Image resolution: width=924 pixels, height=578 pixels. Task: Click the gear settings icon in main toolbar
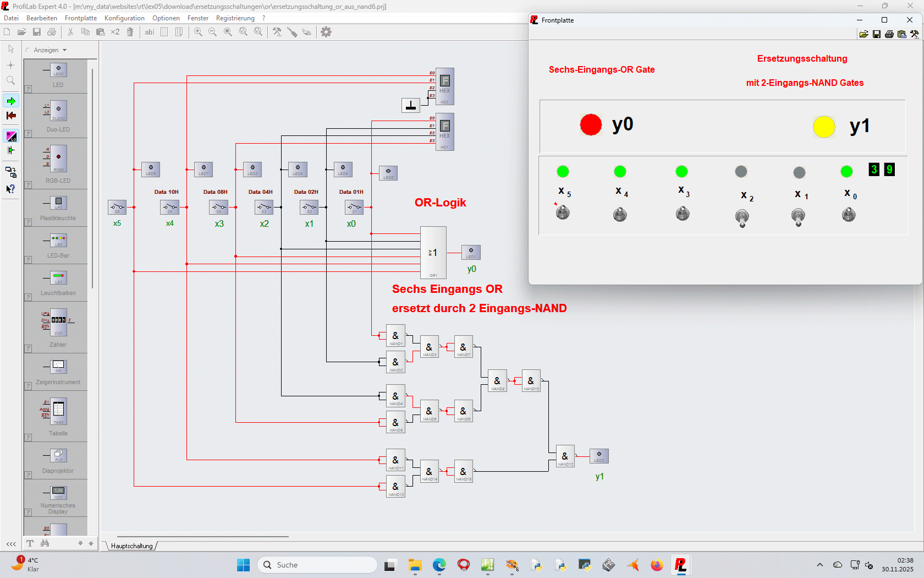[326, 32]
